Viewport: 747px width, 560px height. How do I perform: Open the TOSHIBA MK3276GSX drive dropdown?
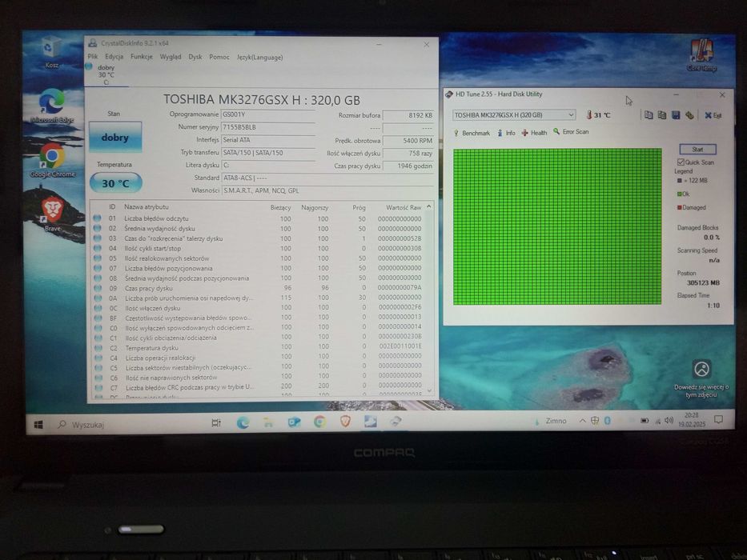513,114
